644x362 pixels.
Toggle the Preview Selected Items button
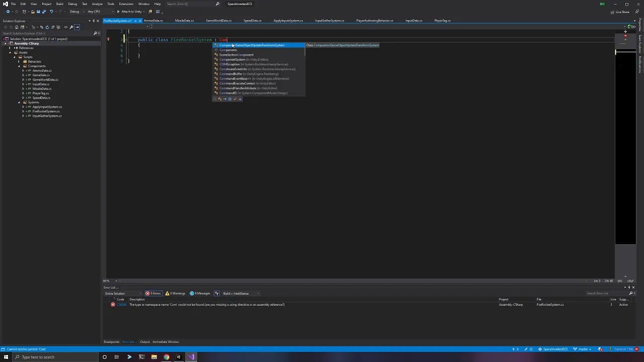pyautogui.click(x=77, y=27)
